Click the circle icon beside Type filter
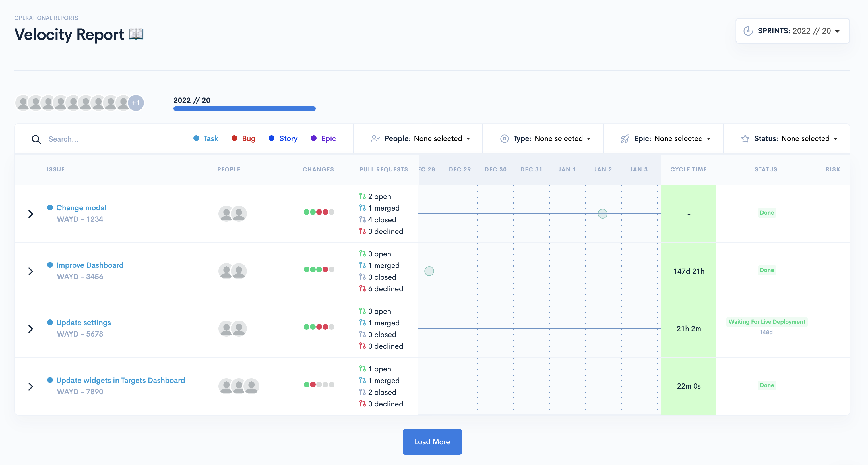Screen dimensions: 868x465 point(504,139)
